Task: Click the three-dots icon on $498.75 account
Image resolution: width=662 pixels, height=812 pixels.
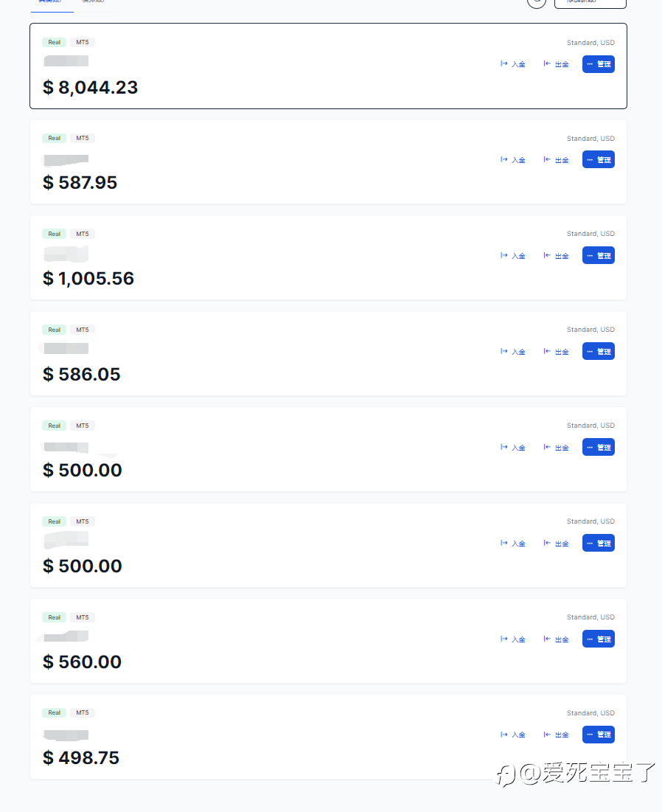Action: (x=590, y=735)
